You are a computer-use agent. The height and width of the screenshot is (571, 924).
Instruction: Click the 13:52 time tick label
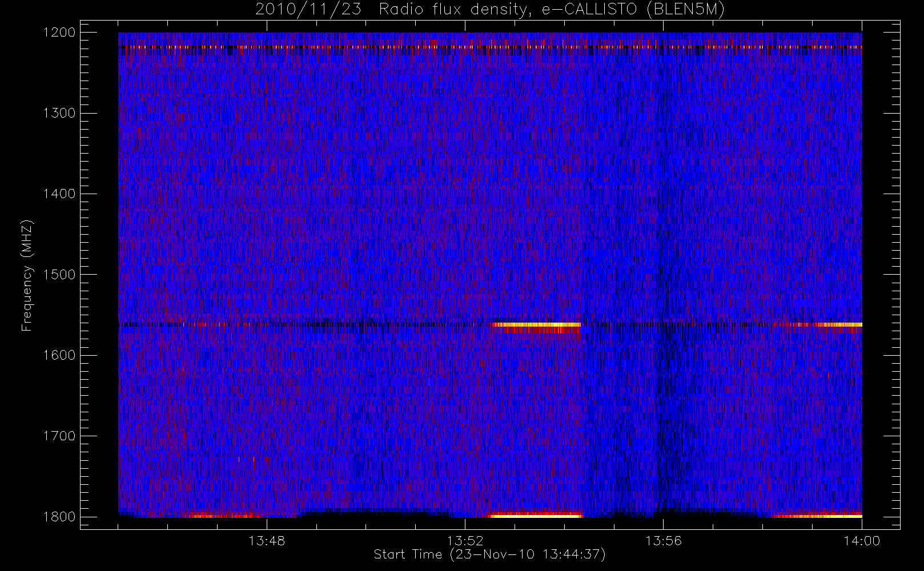click(465, 541)
